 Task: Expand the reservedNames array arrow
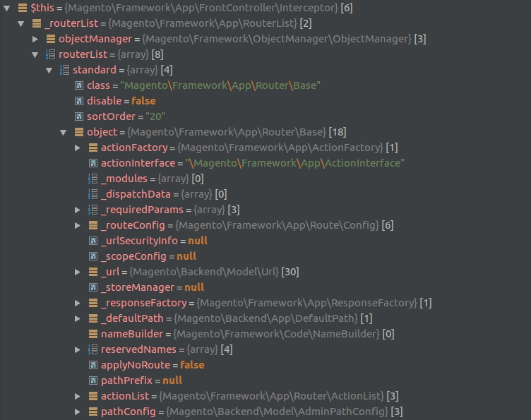(78, 350)
